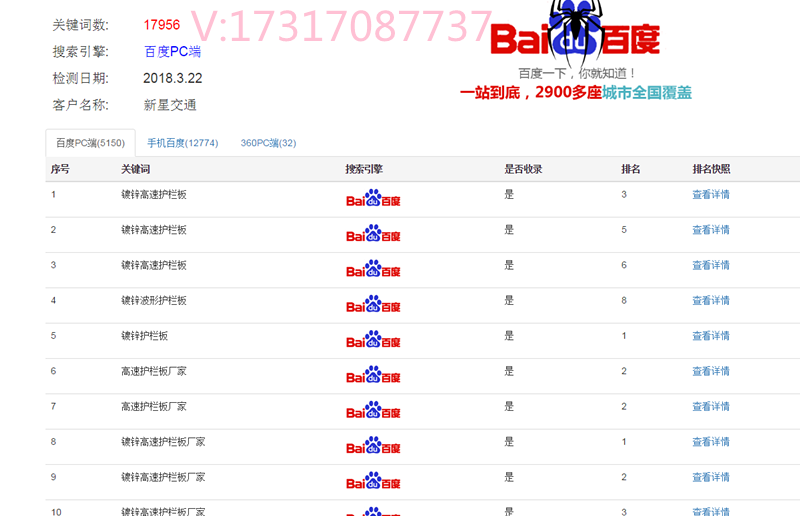Click Baidu logo icon in row 2

click(x=373, y=233)
